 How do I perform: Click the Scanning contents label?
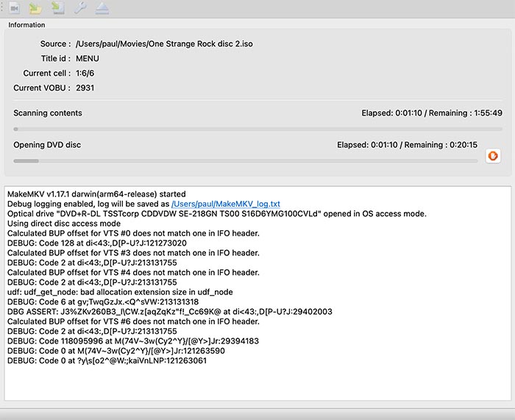(x=48, y=113)
